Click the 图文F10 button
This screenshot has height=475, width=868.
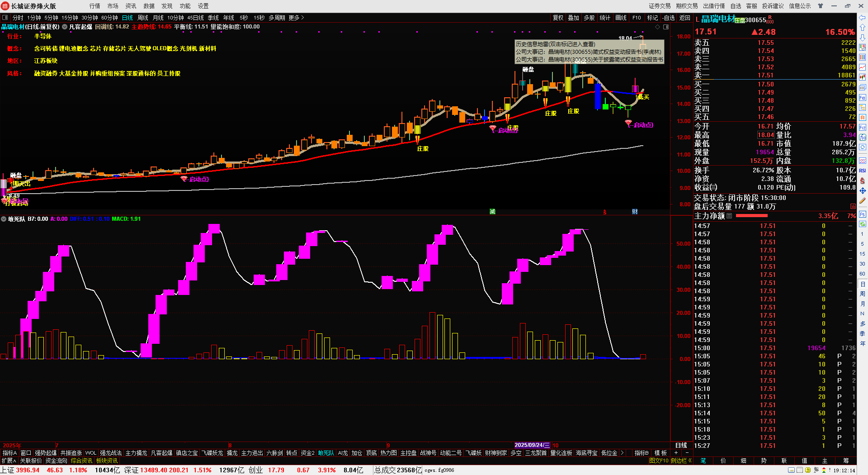point(659,461)
